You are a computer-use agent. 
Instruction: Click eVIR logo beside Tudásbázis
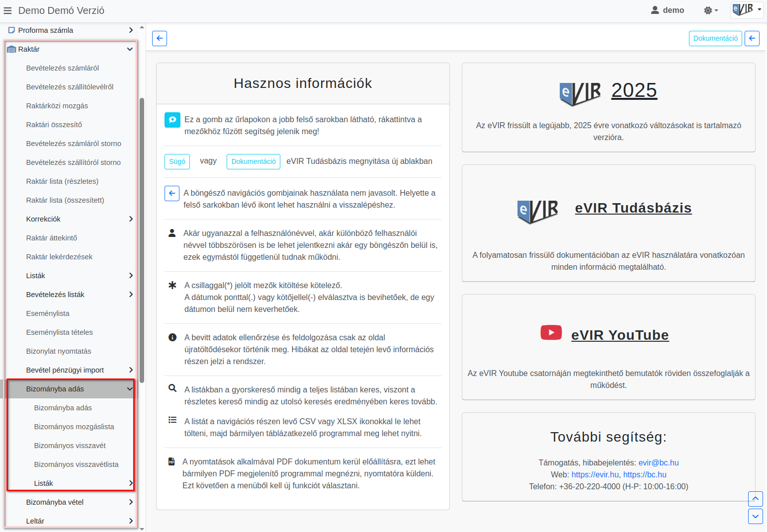(538, 212)
